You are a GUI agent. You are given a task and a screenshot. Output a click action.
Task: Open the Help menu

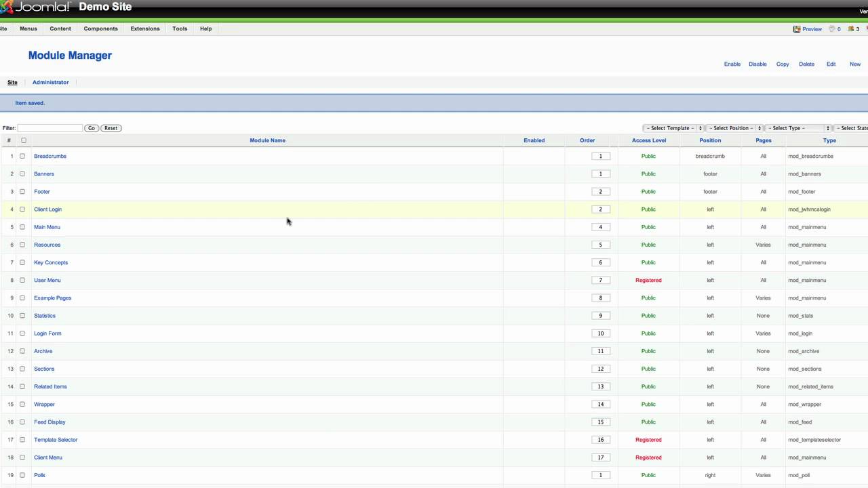pyautogui.click(x=206, y=28)
